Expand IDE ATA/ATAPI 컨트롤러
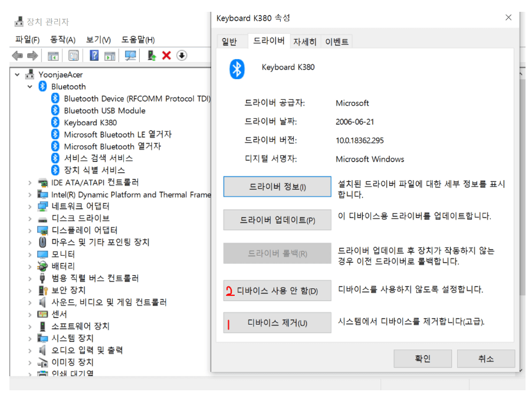 30,182
